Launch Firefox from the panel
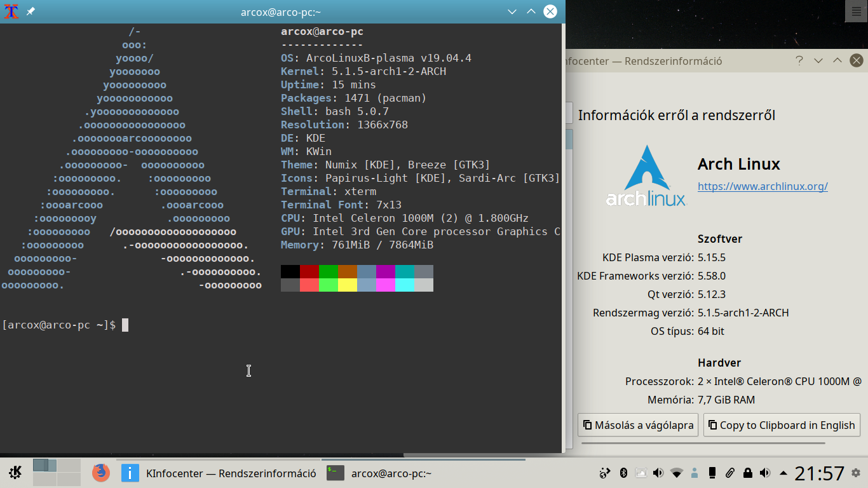 100,473
